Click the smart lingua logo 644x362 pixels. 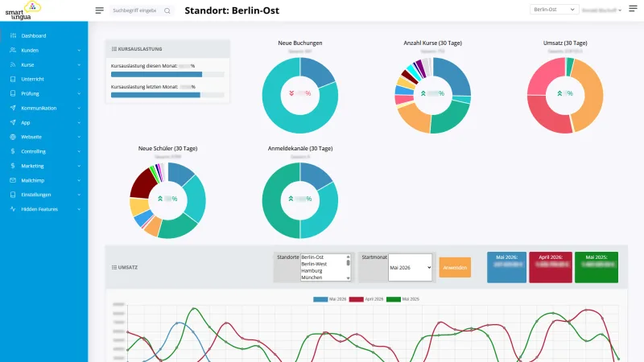point(23,10)
